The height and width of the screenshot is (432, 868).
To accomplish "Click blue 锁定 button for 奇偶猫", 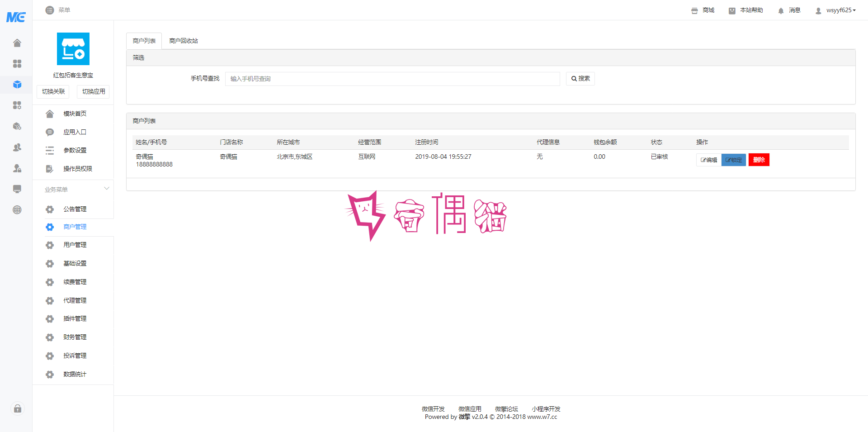I will 734,160.
